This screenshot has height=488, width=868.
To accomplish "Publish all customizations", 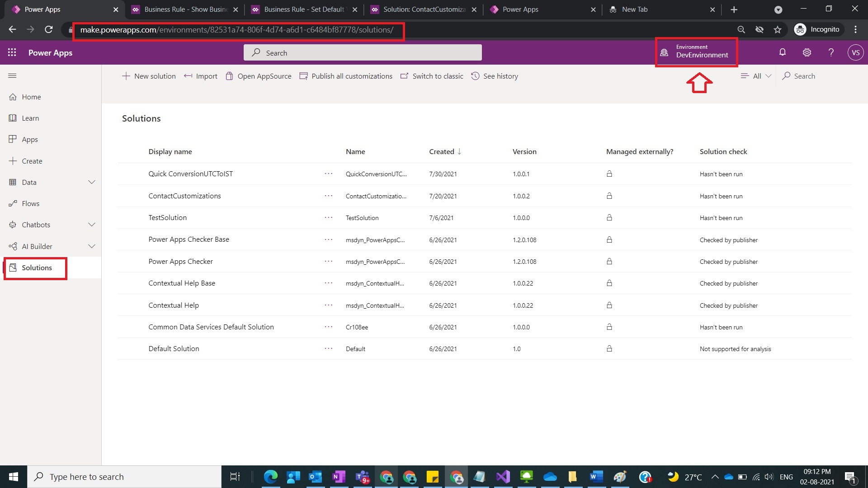I will 346,76.
